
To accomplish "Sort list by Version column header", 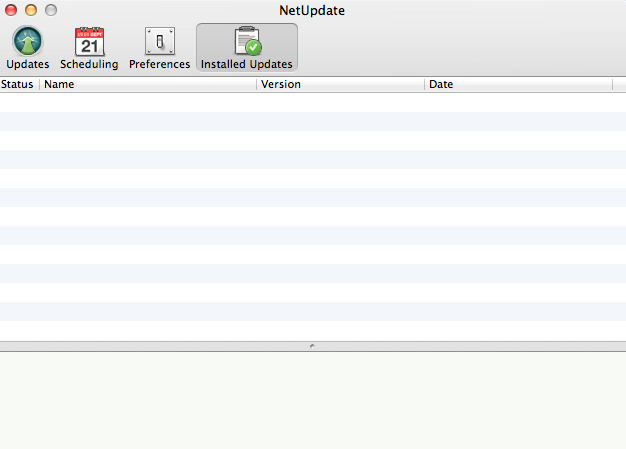I will click(341, 85).
